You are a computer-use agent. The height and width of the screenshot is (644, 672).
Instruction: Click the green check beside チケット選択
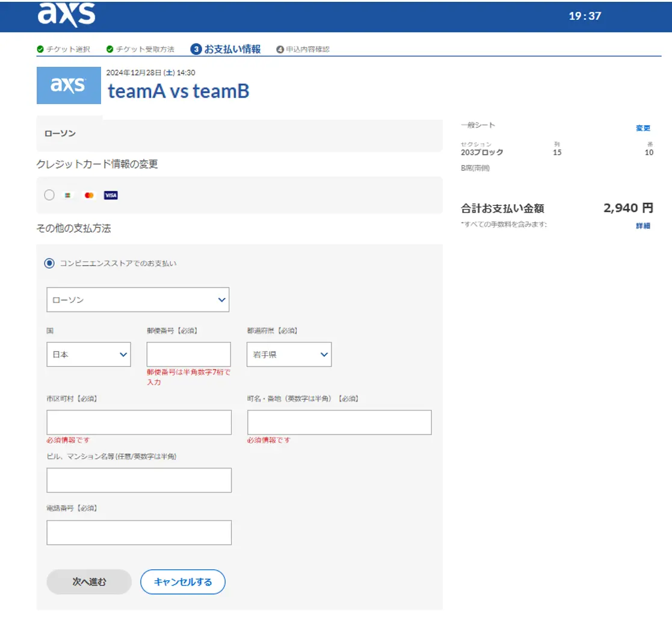point(40,49)
